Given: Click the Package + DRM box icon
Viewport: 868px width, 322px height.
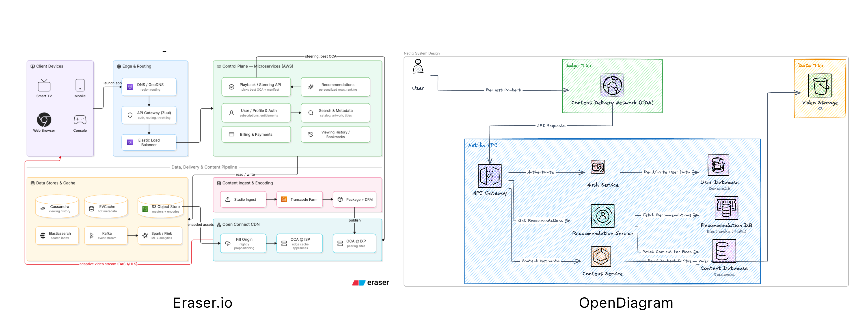Looking at the screenshot, I should [x=340, y=199].
